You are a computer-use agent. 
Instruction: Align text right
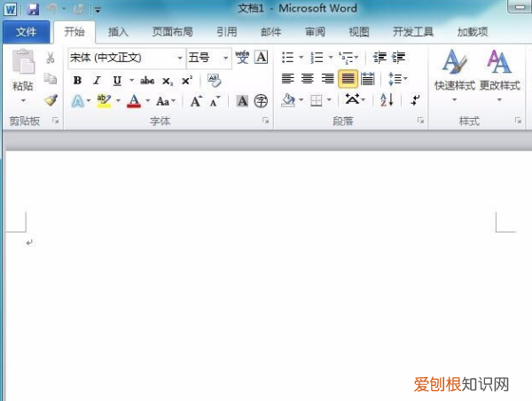coord(327,79)
